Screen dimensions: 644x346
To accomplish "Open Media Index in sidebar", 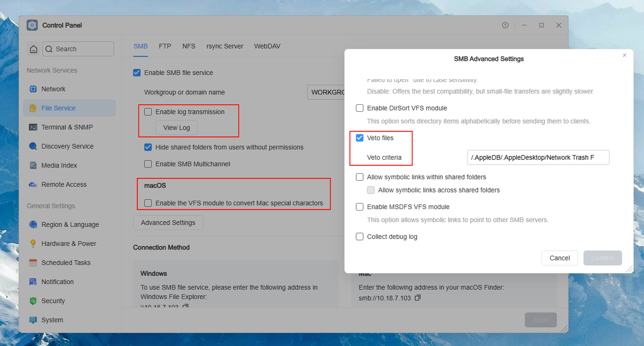I will (x=69, y=166).
